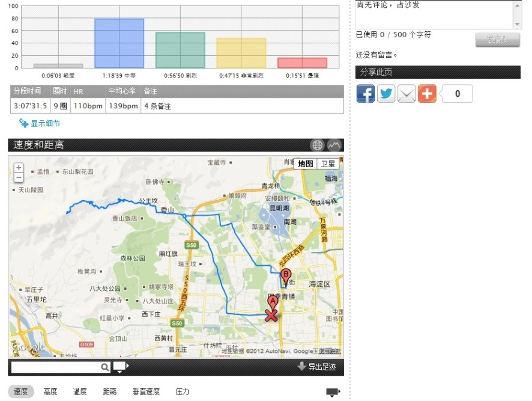Click marker B on the map
Screen dimensions: 532x401
[286, 276]
